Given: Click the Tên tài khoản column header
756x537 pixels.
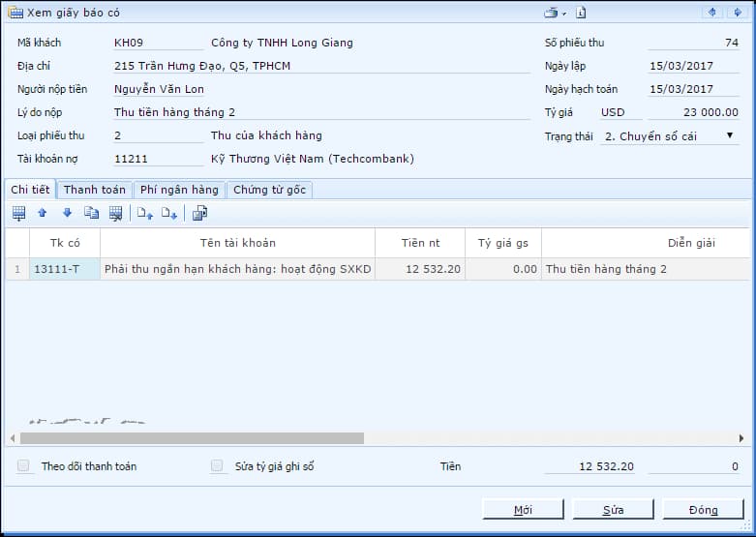Looking at the screenshot, I should click(238, 243).
